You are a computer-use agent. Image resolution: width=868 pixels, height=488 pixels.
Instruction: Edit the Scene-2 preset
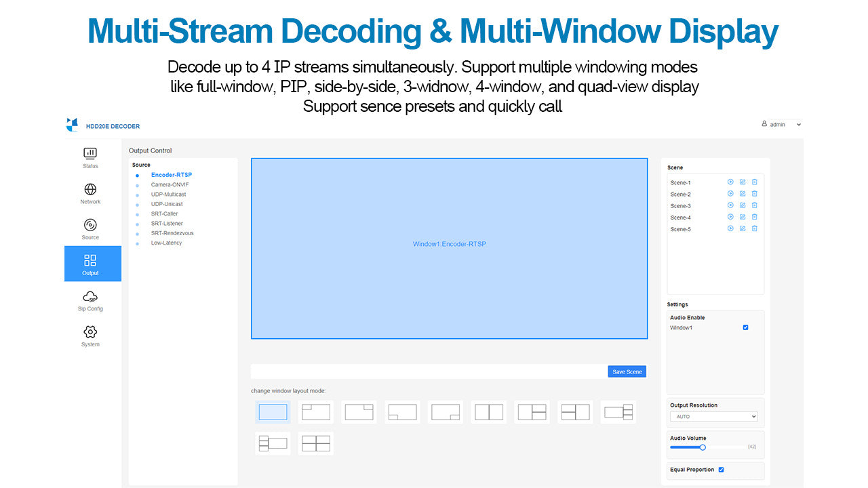pyautogui.click(x=743, y=194)
